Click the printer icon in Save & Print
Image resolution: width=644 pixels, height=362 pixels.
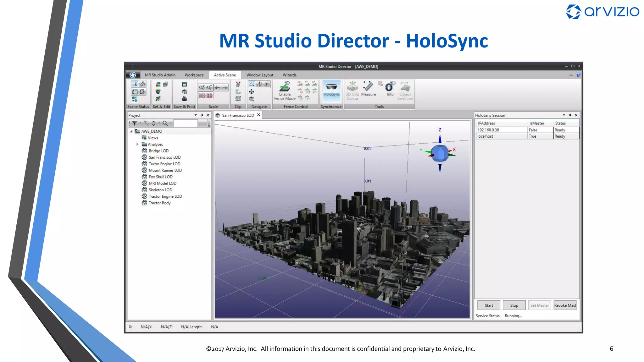(x=184, y=98)
